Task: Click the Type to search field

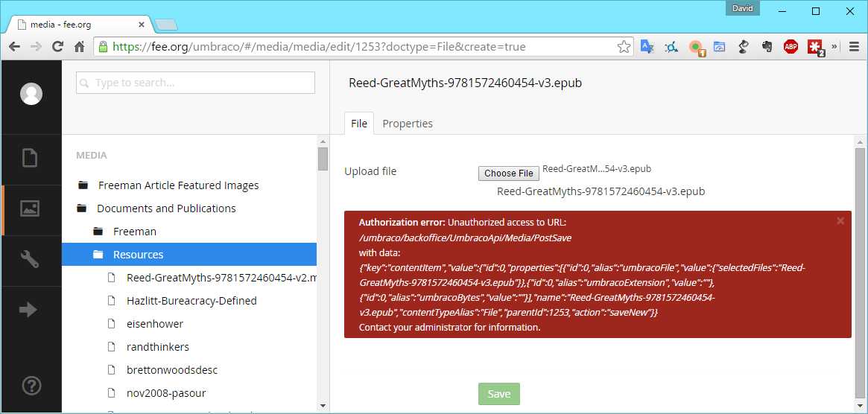Action: 195,83
